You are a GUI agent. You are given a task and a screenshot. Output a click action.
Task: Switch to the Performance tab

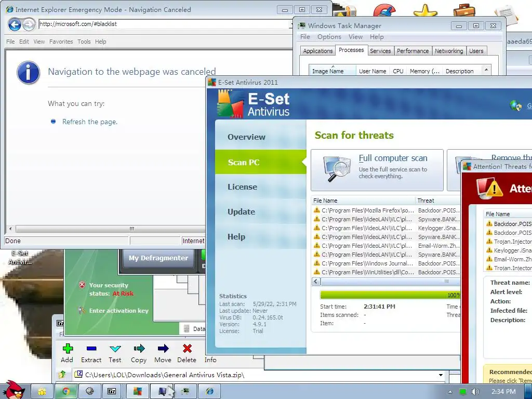[413, 51]
